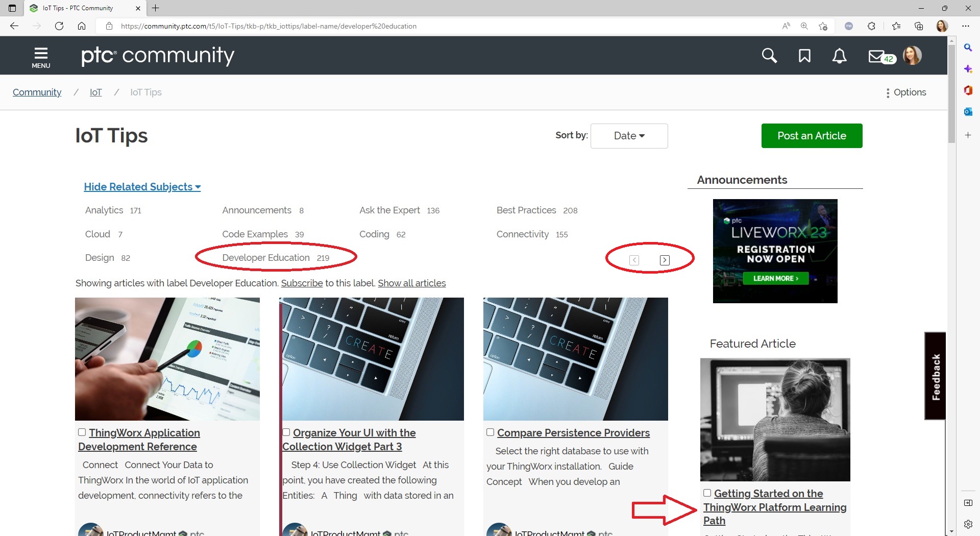Open the bookmarks icon in the community header

pos(804,56)
